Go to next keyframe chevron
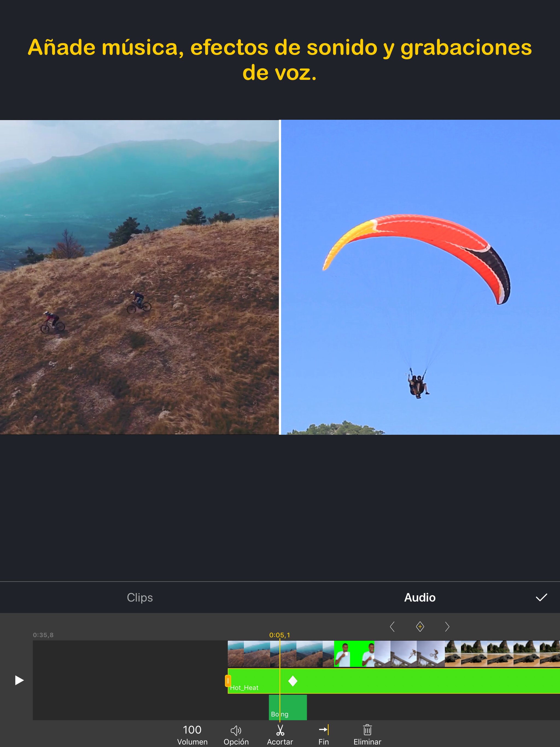 coord(447,626)
